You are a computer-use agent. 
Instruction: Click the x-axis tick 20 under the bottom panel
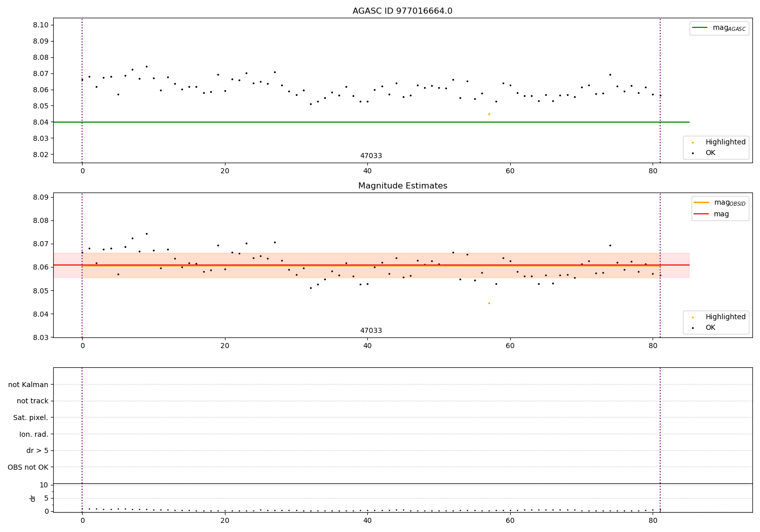tap(225, 520)
